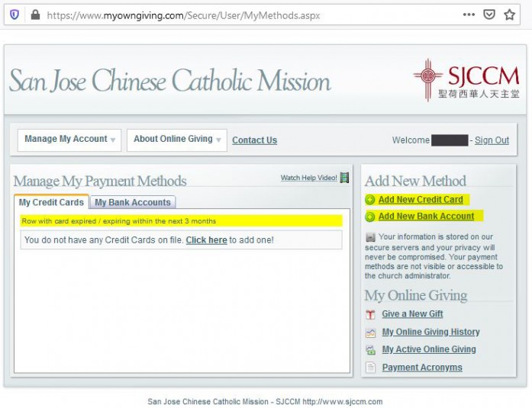The height and width of the screenshot is (408, 532).
Task: Bookmark this page with the star icon
Action: pyautogui.click(x=509, y=14)
